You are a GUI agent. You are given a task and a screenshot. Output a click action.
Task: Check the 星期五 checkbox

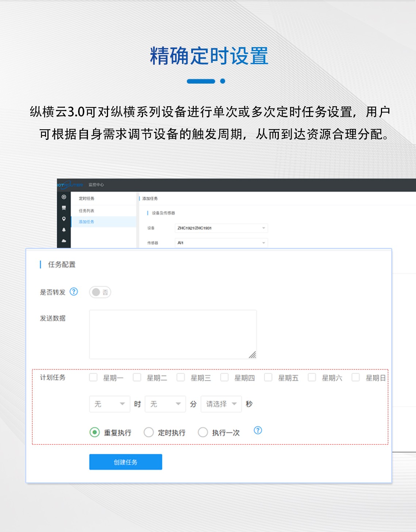tap(268, 377)
